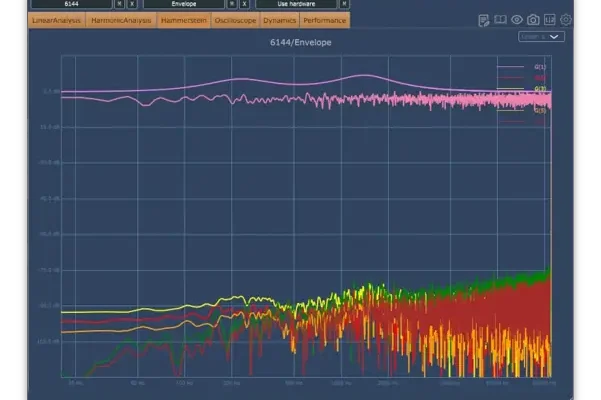Take a snapshot with the camera icon

533,20
